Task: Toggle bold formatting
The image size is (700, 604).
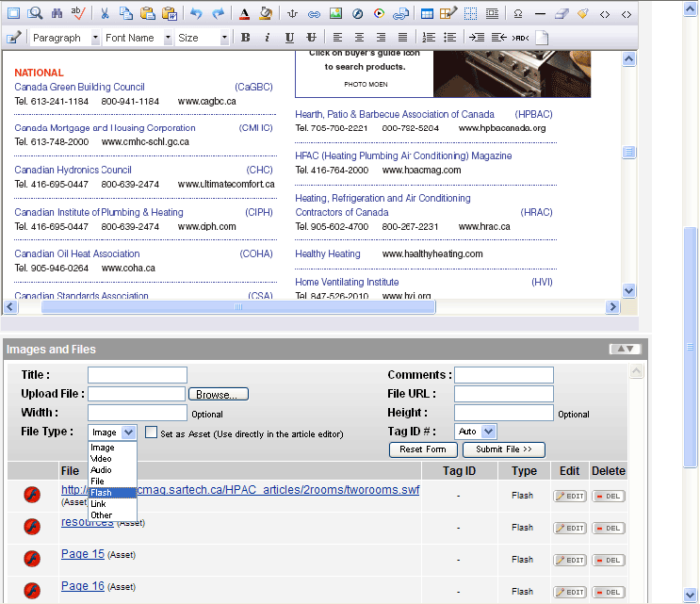Action: click(245, 38)
